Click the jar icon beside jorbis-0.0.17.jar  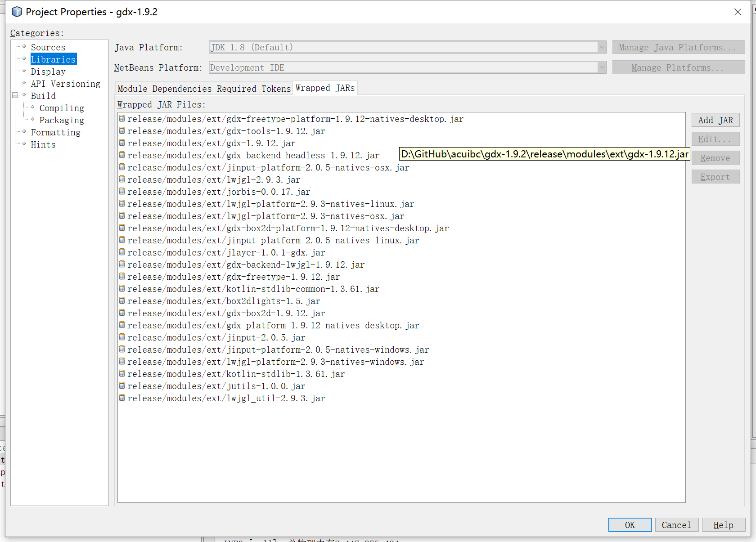coord(122,191)
